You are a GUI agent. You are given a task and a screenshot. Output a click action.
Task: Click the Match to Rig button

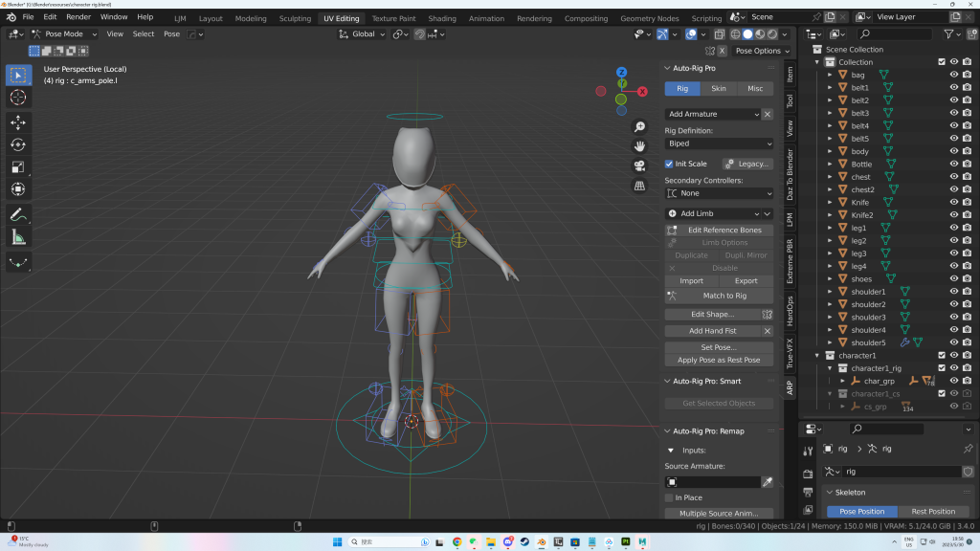[719, 297]
